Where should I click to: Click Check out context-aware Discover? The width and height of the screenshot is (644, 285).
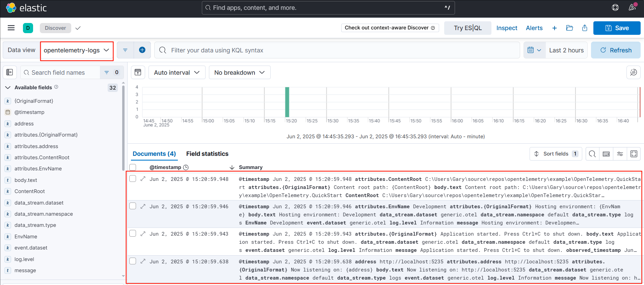[x=390, y=28]
